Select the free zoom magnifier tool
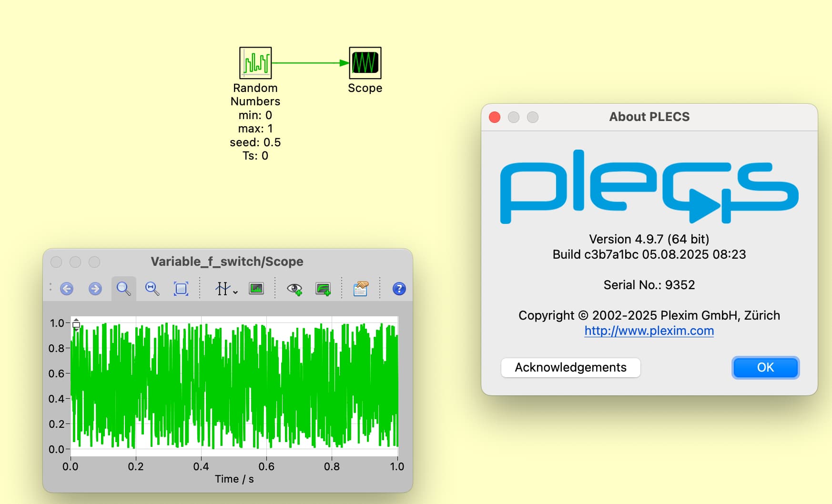 coord(124,289)
